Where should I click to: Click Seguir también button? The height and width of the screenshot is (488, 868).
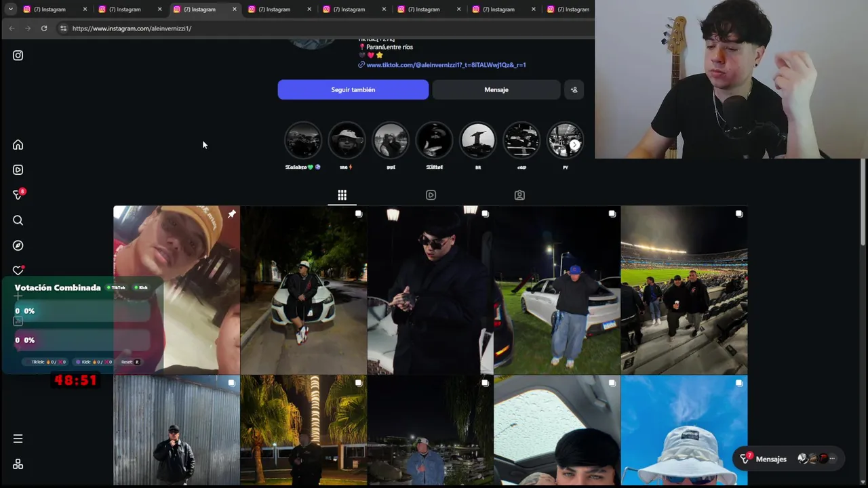(353, 89)
